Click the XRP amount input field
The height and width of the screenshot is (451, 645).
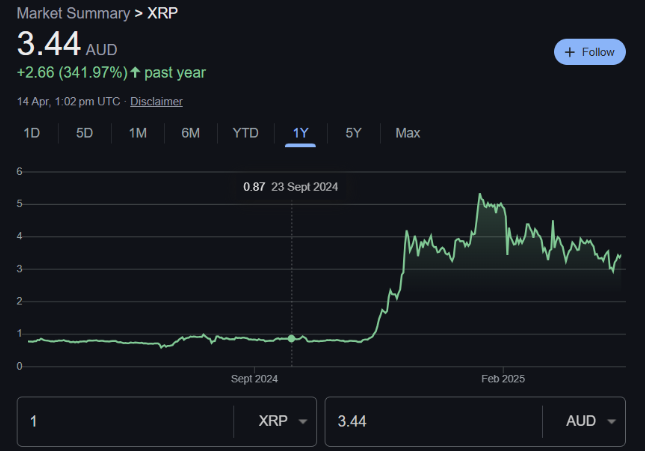125,421
